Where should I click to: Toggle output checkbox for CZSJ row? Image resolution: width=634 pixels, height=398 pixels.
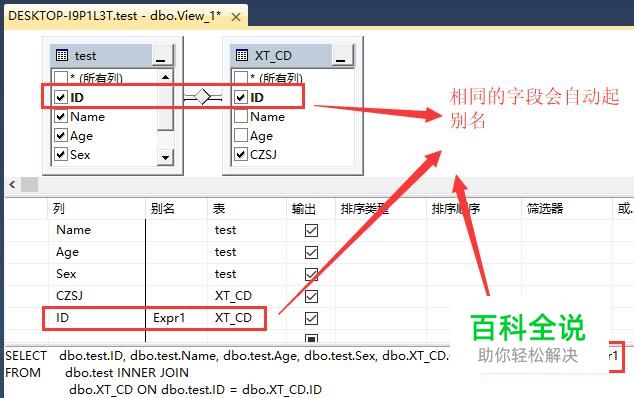tap(311, 296)
